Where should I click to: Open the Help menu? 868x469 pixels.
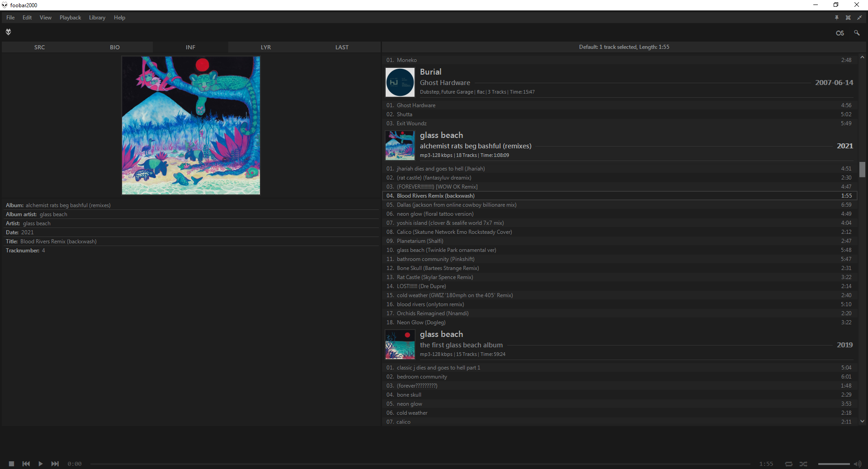pyautogui.click(x=119, y=18)
